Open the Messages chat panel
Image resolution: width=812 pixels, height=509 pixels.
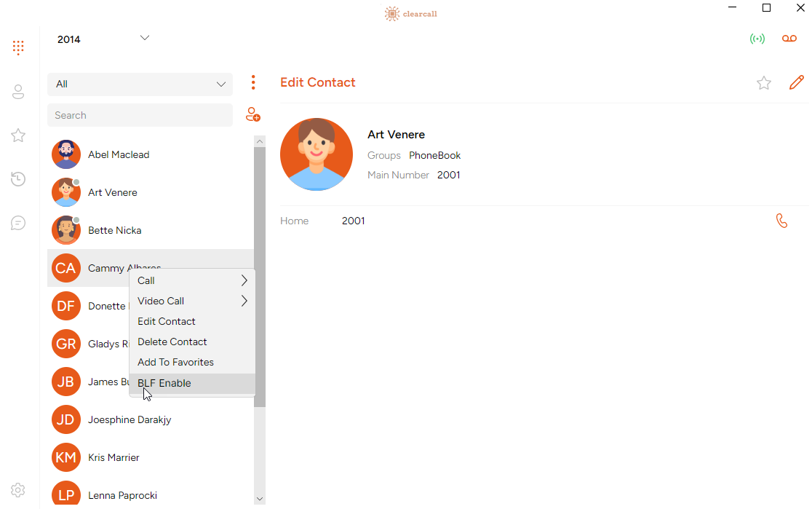click(x=18, y=222)
